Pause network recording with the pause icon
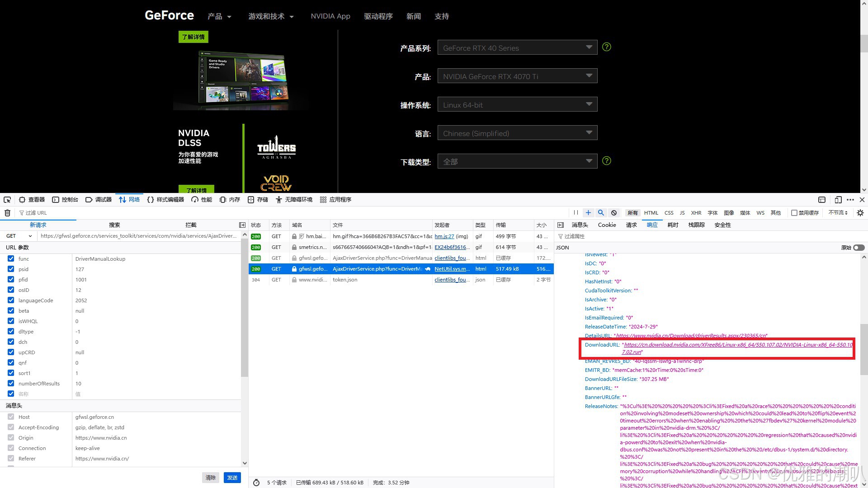The height and width of the screenshot is (488, 868). (x=576, y=213)
